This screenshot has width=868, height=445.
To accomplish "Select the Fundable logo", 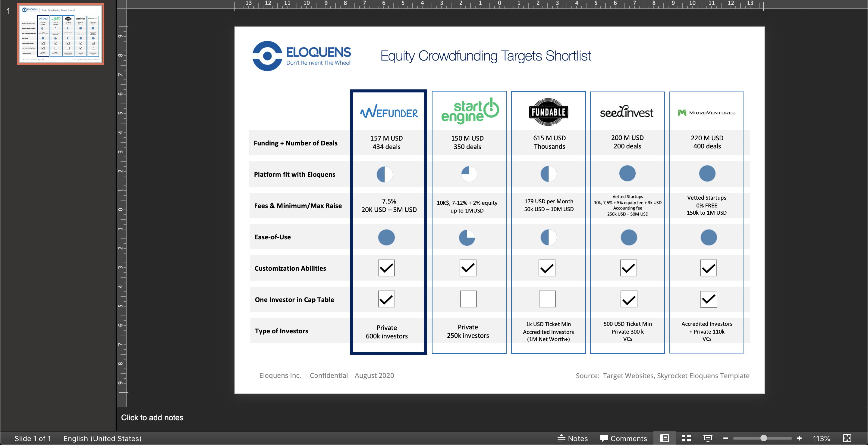I will tap(548, 112).
